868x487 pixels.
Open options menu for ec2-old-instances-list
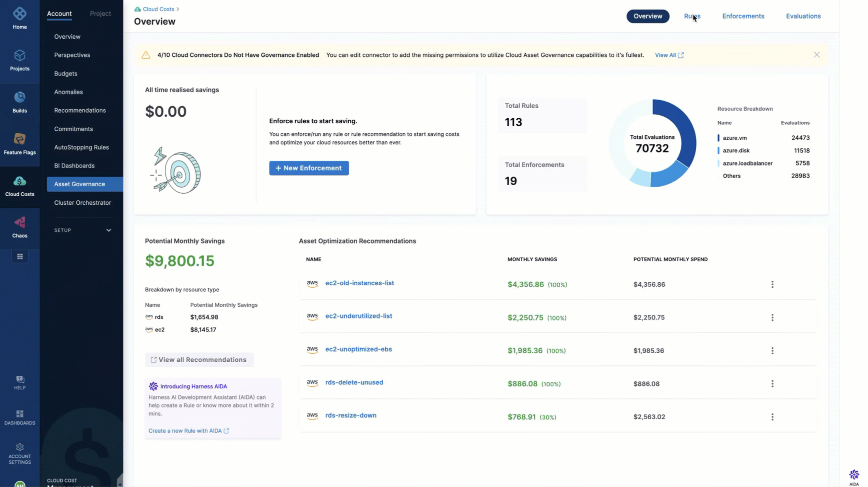tap(772, 285)
